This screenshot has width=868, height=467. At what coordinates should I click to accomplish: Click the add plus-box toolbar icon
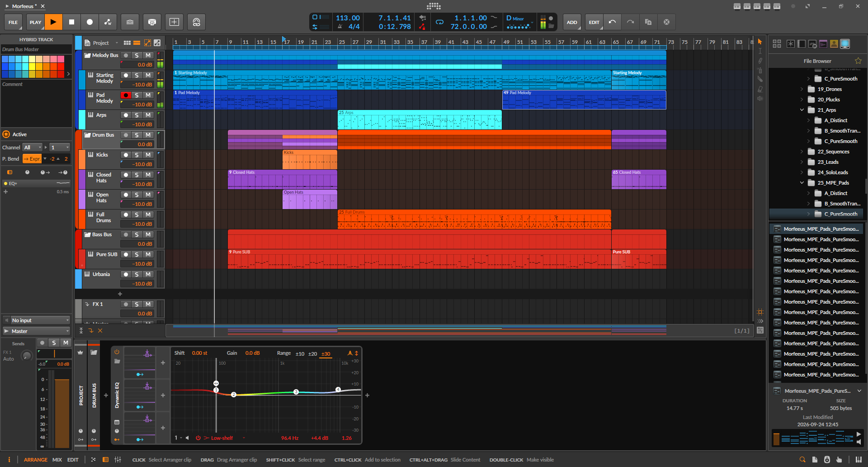(174, 22)
